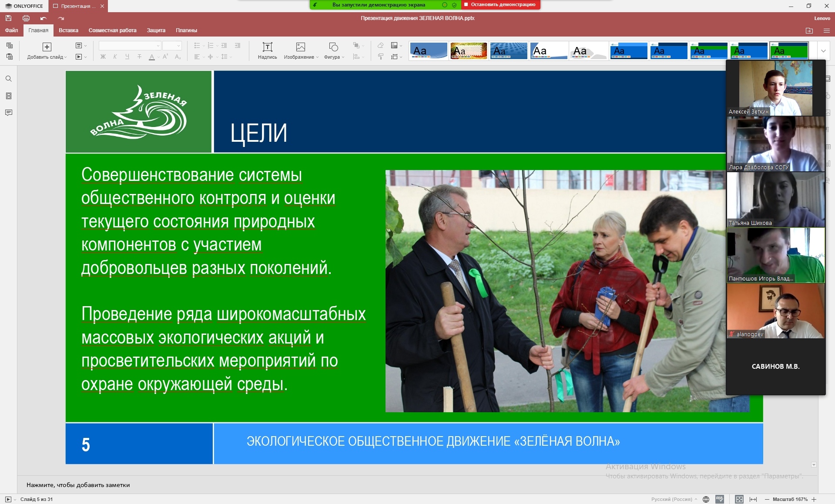Image resolution: width=835 pixels, height=504 pixels.
Task: Toggle spell checking in status bar
Action: [720, 499]
